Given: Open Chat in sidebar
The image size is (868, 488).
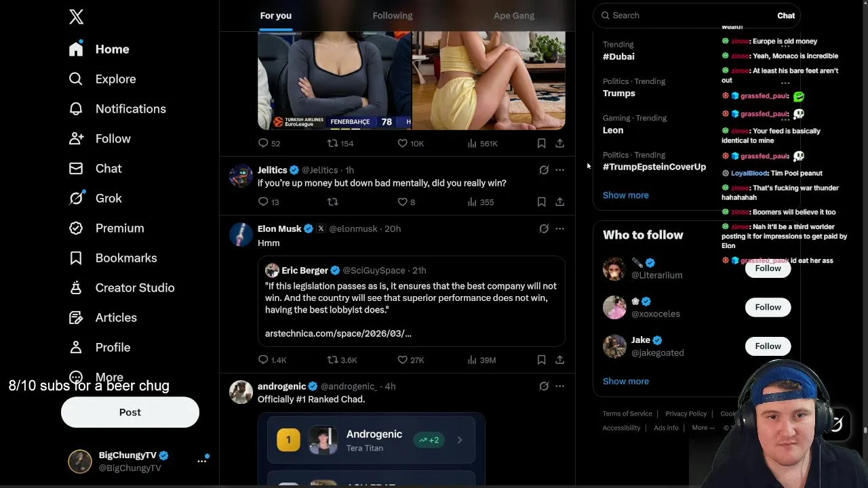Looking at the screenshot, I should [x=95, y=168].
